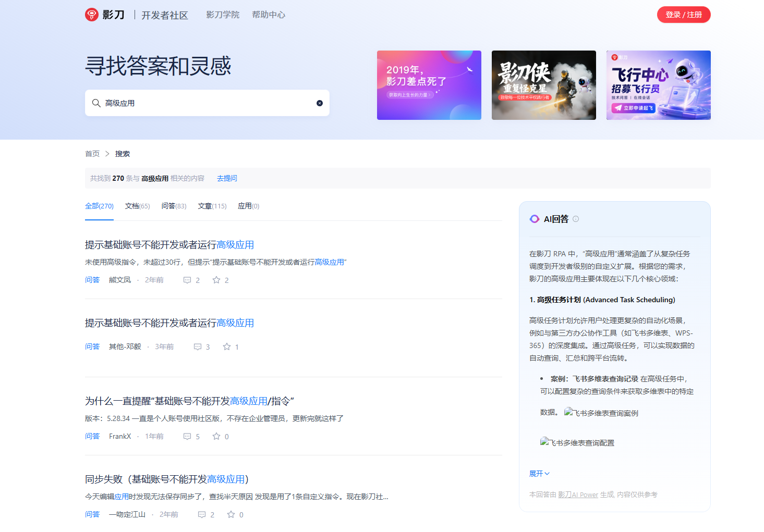Open the 飞行中心 招募飞行员 banner
This screenshot has height=532, width=764.
[659, 85]
